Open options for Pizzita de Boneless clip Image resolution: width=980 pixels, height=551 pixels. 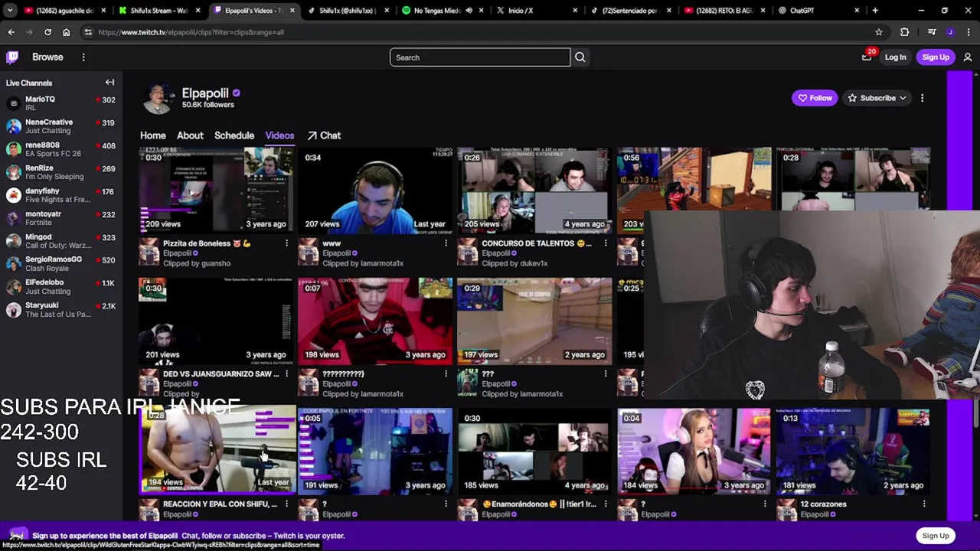click(x=286, y=243)
